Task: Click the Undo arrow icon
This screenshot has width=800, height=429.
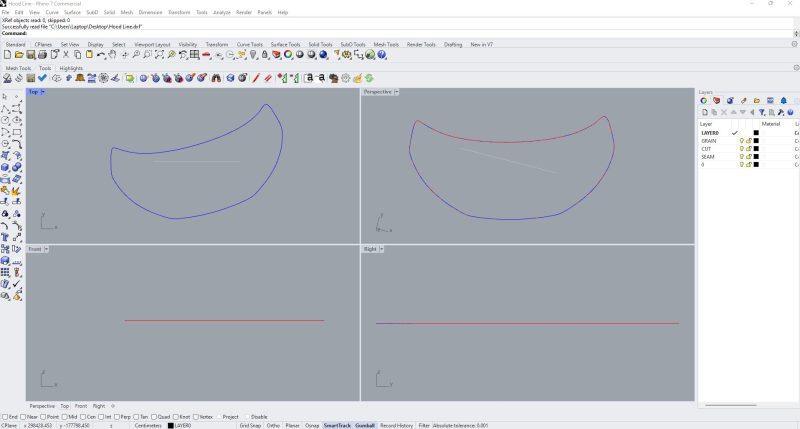Action: coord(101,55)
